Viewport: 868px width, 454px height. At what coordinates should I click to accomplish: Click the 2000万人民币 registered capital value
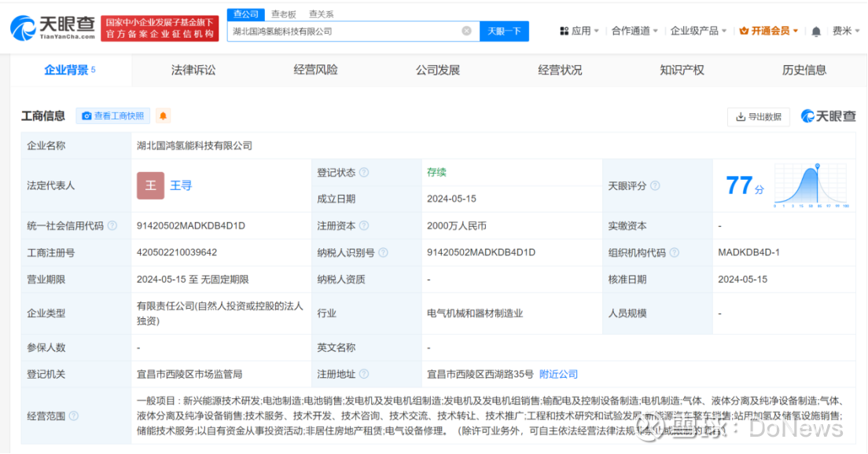pos(457,225)
